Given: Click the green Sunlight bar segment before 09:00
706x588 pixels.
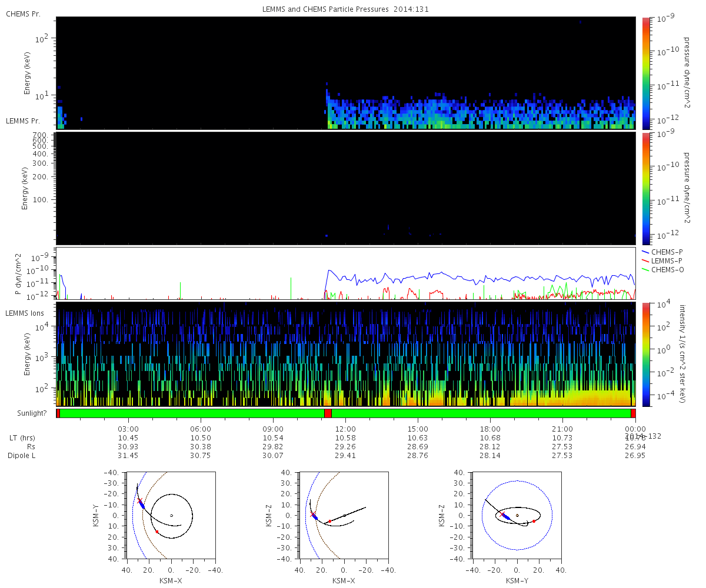Looking at the screenshot, I should point(192,413).
